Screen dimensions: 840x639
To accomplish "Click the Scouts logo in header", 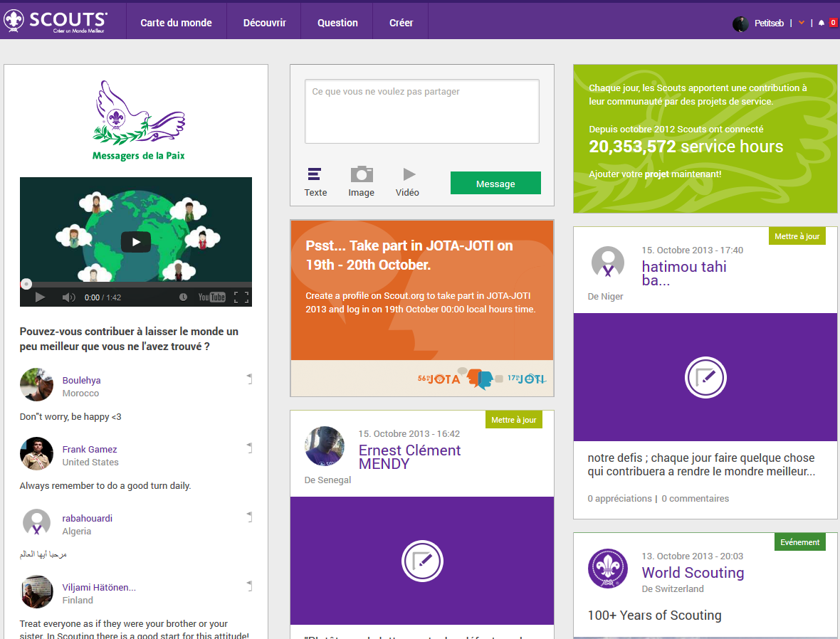I will [x=56, y=21].
